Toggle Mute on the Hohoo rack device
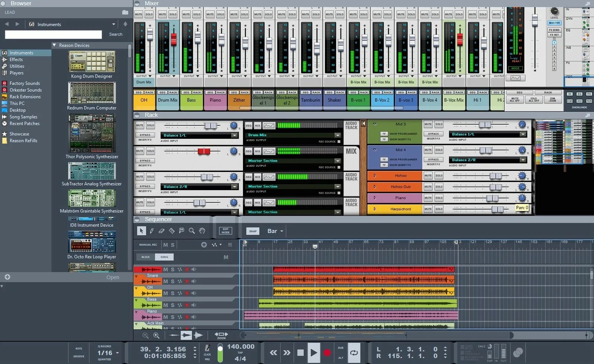 click(x=428, y=175)
